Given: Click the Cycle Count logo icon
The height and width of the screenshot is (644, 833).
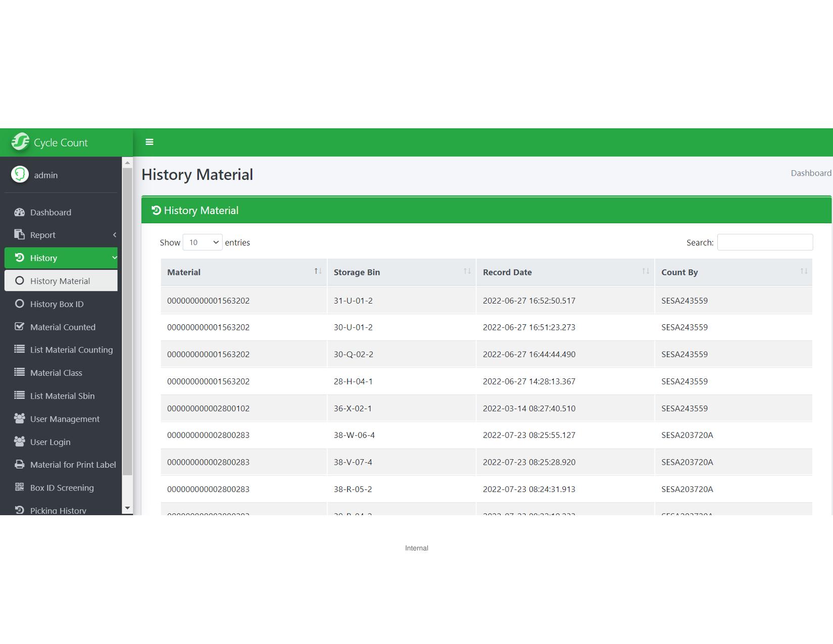Looking at the screenshot, I should (x=20, y=142).
